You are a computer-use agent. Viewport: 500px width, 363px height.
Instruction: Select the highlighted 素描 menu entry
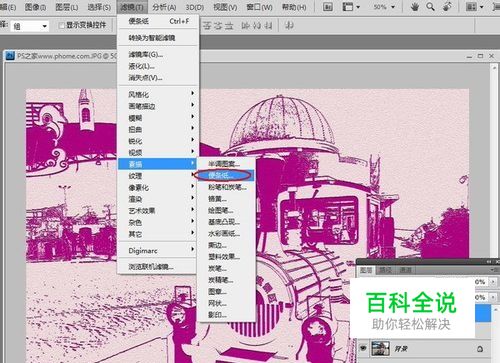pyautogui.click(x=157, y=164)
